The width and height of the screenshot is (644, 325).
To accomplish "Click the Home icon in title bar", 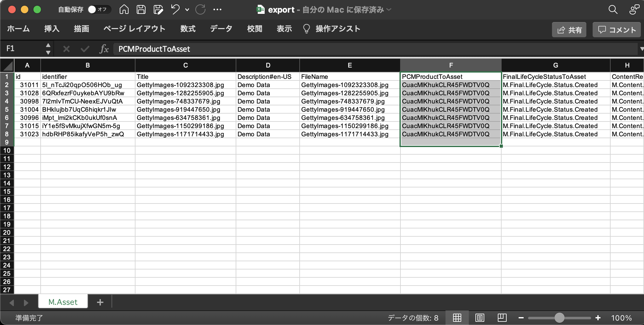I will (x=124, y=9).
